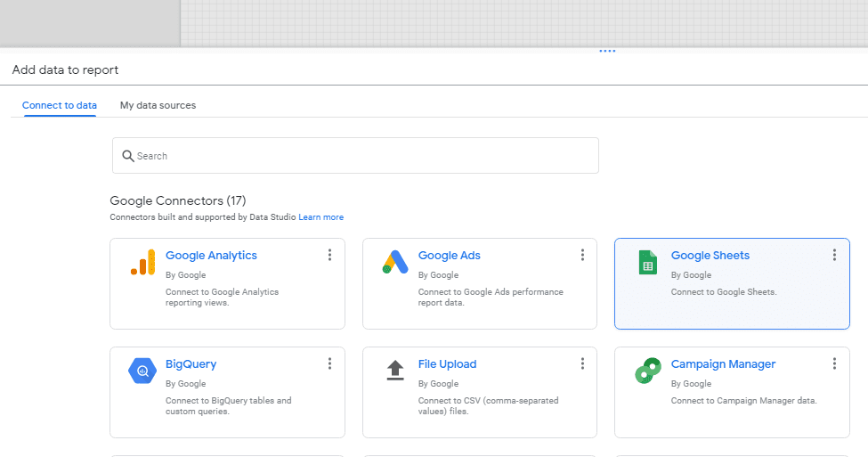Select the Google Sheets connector title
Viewport: 868px width, 457px height.
coord(710,256)
